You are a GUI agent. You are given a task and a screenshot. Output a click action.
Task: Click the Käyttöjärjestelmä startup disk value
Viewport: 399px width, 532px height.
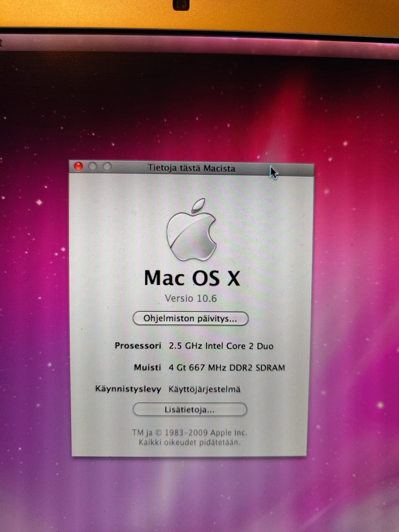204,389
